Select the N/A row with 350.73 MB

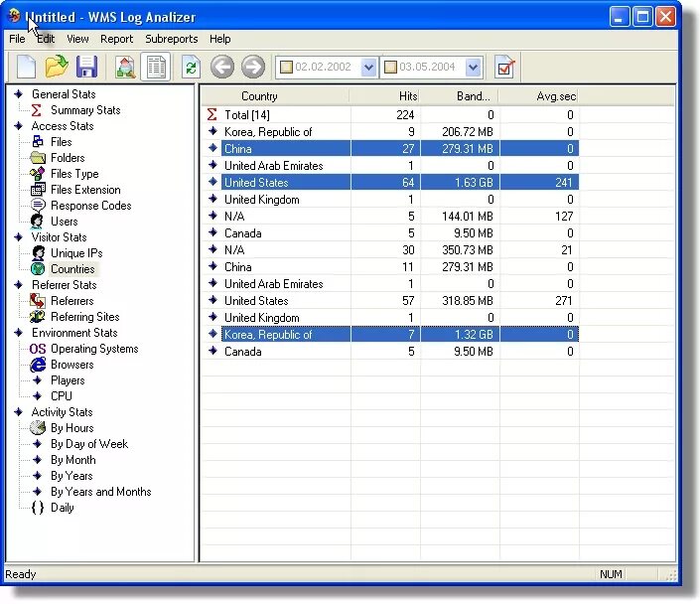point(391,250)
